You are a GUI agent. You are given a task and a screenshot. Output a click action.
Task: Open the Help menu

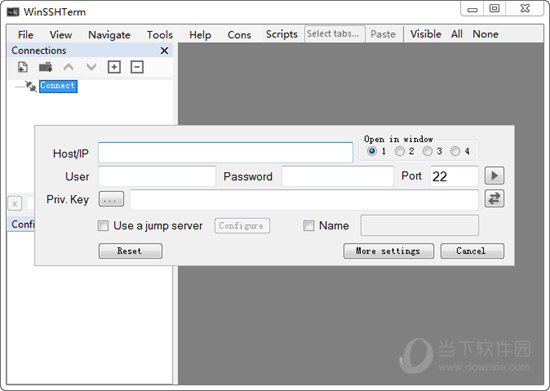click(x=200, y=35)
